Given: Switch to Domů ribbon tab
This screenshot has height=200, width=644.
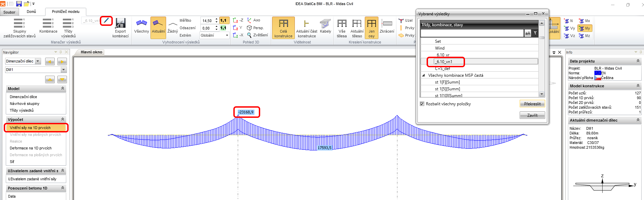Looking at the screenshot, I should point(31,12).
